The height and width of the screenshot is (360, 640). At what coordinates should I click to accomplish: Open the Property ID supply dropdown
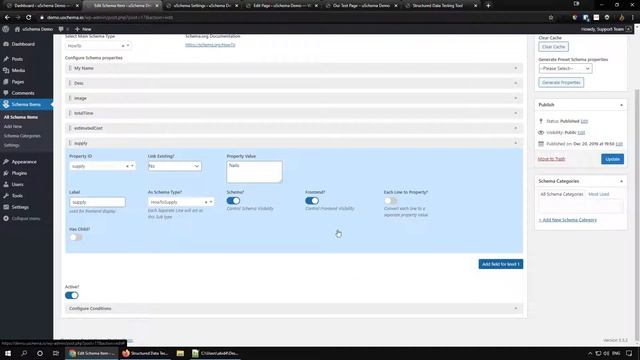[102, 166]
